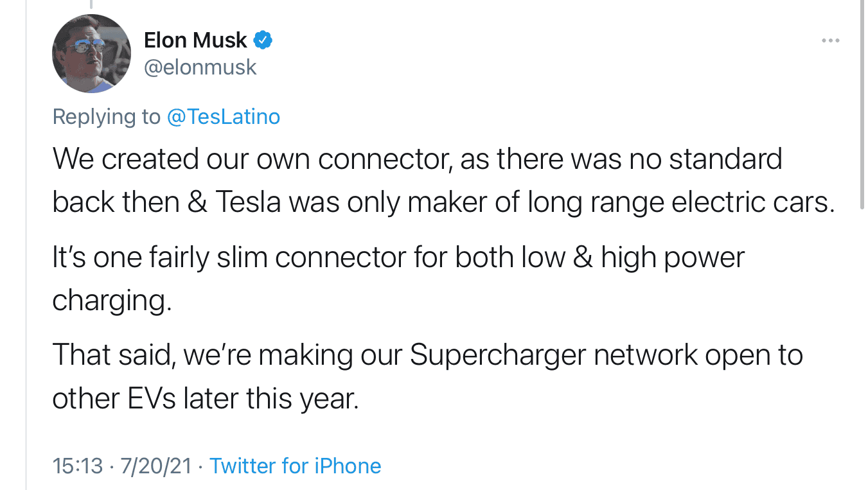Screen dimensions: 868x490
Task: Open the three-dot more options menu
Action: (830, 40)
